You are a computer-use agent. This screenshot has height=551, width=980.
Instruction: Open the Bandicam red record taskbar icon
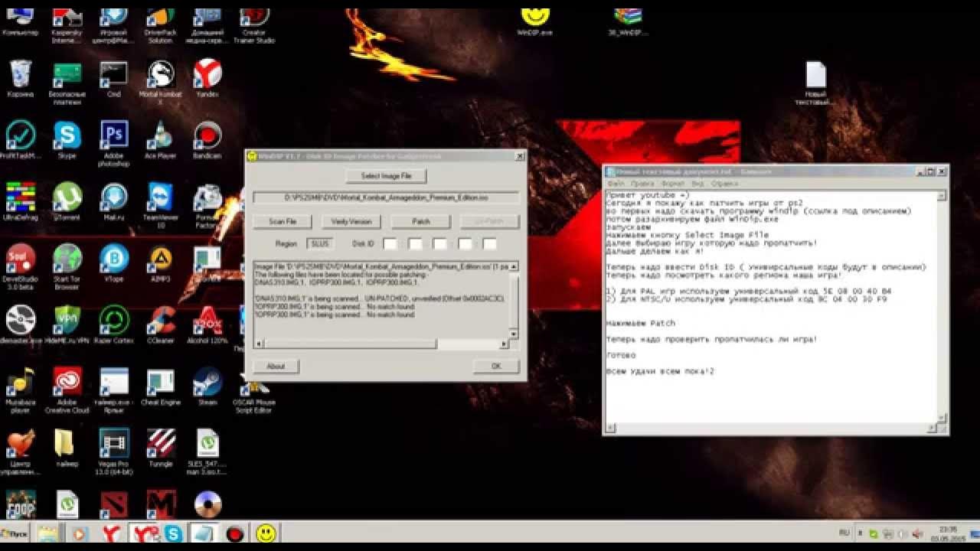pyautogui.click(x=235, y=533)
